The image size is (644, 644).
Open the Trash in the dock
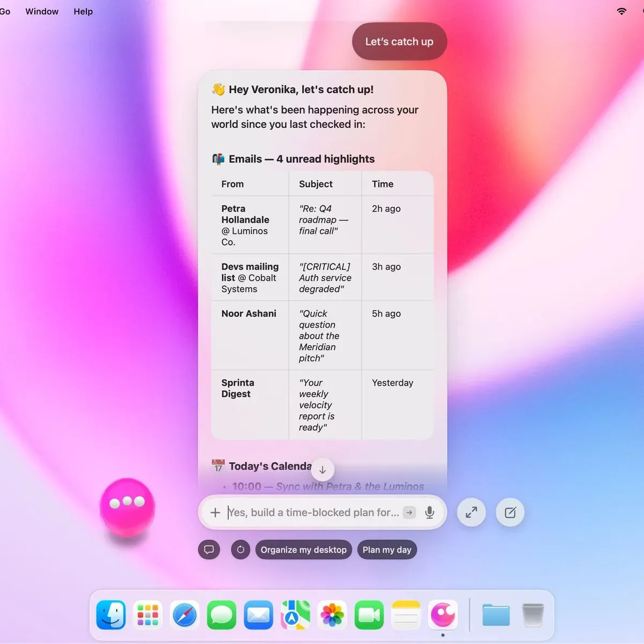click(533, 614)
